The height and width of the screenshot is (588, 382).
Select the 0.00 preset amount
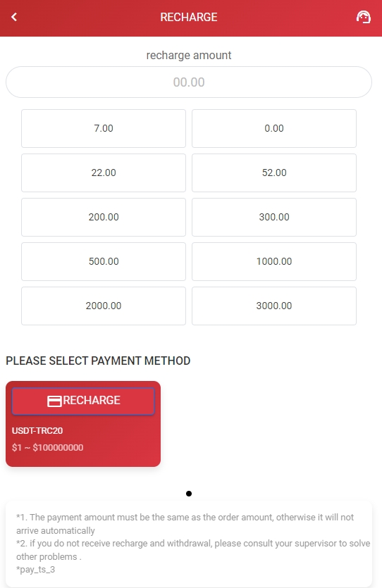[x=274, y=128]
